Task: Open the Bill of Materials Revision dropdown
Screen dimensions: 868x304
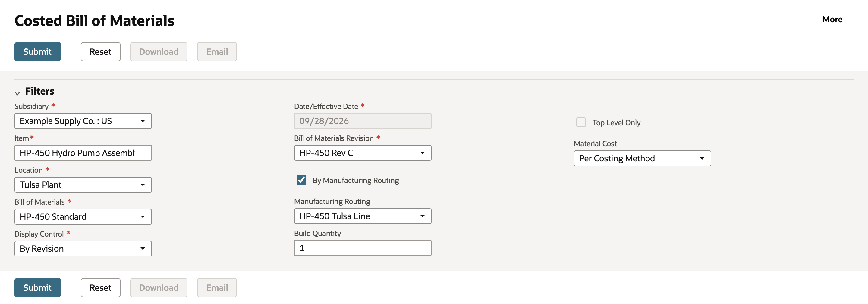Action: pyautogui.click(x=363, y=153)
